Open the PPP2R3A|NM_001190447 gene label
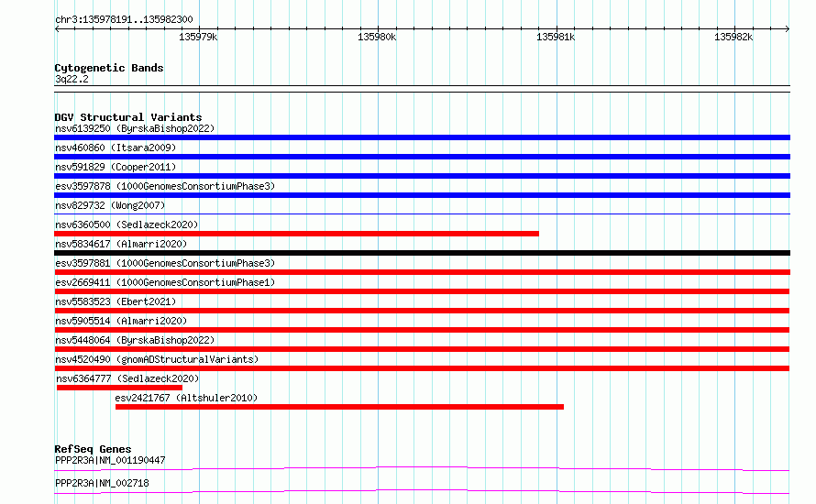The width and height of the screenshot is (816, 504). pos(110,460)
